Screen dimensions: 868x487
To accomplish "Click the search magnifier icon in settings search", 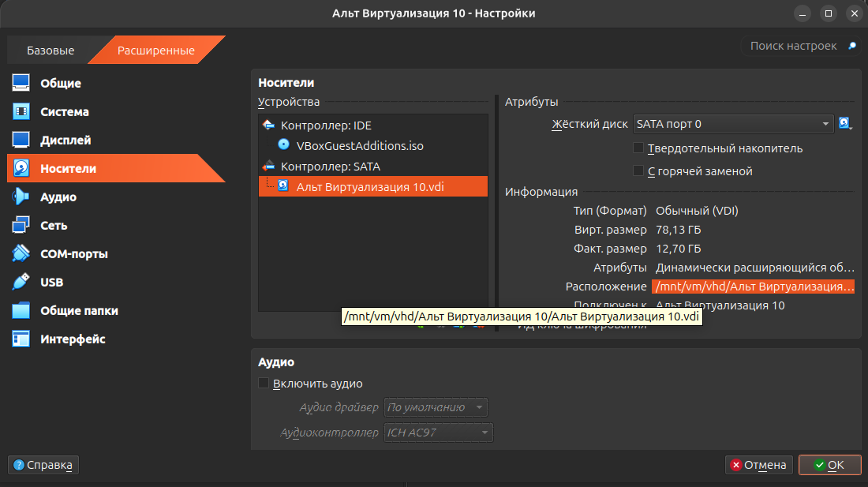I will [x=852, y=46].
